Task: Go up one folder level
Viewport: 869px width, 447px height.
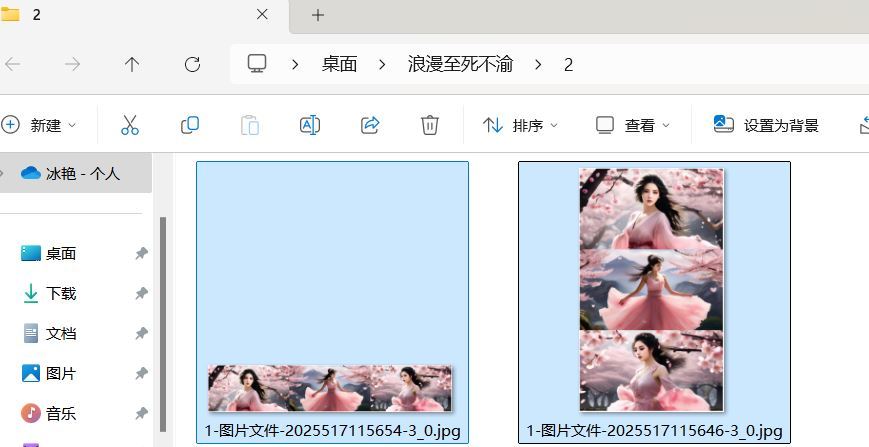Action: click(x=132, y=64)
